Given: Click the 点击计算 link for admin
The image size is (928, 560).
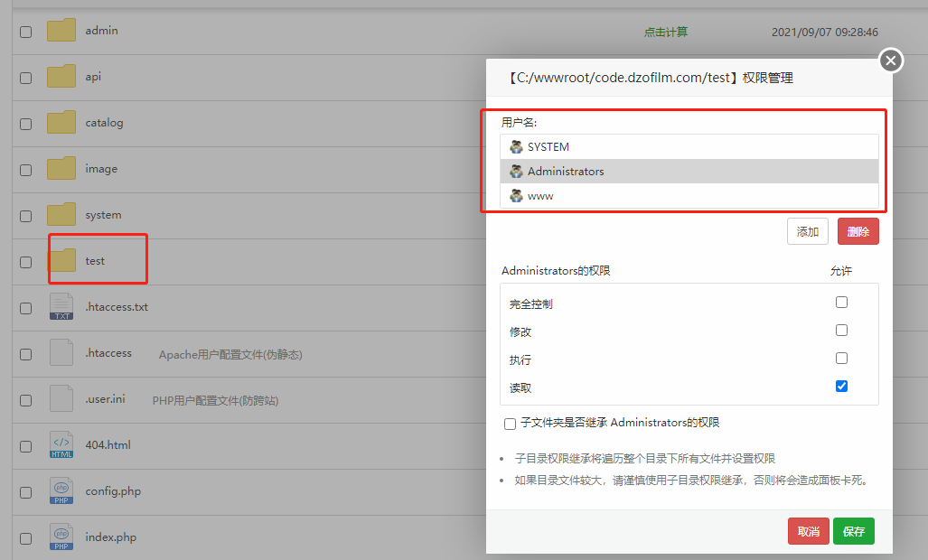Looking at the screenshot, I should (666, 32).
